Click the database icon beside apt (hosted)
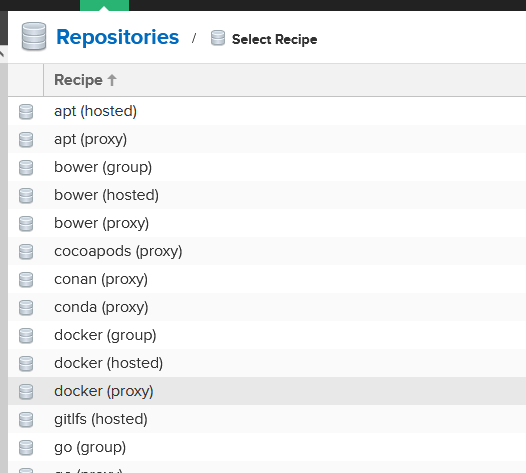The height and width of the screenshot is (473, 526). tap(26, 112)
